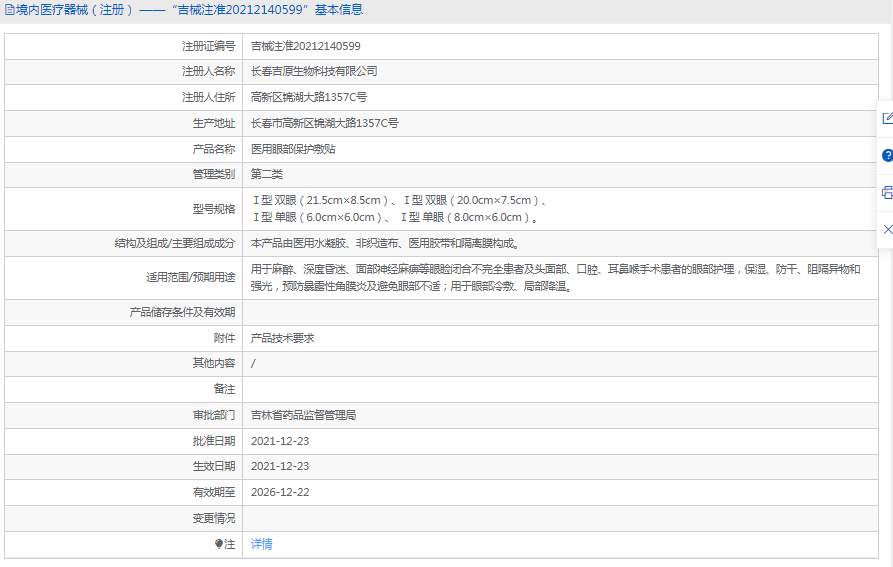
Task: Click the 变更情况 row label
Action: click(214, 518)
